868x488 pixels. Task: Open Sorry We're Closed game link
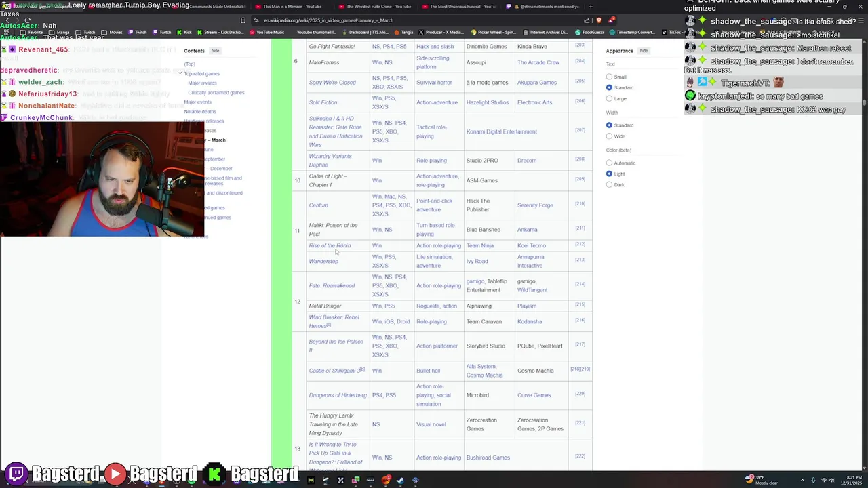click(332, 83)
